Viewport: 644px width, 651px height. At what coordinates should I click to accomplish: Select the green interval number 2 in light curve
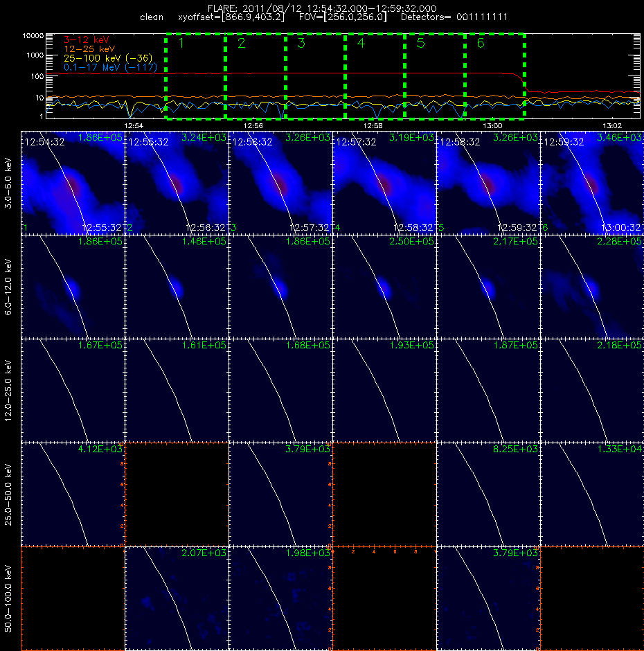tap(241, 43)
